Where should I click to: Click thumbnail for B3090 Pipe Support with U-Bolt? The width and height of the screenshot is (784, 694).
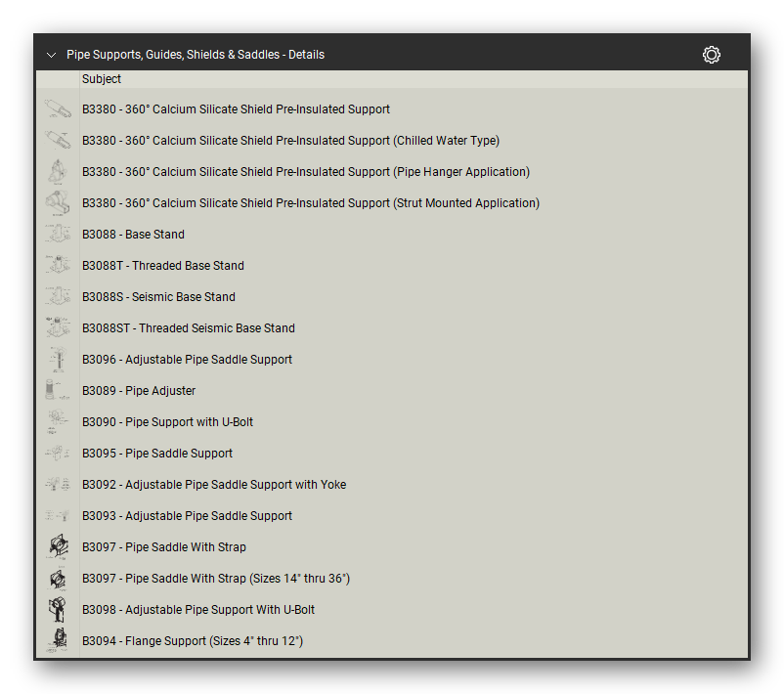click(x=58, y=422)
